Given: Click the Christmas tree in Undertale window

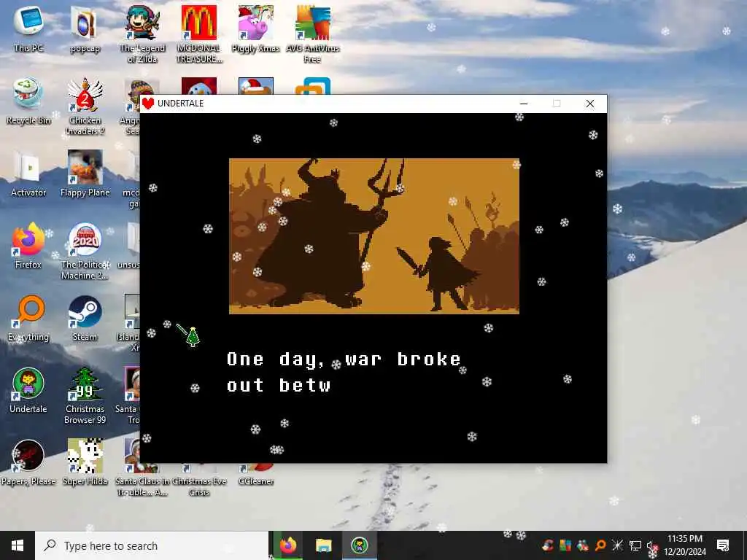Looking at the screenshot, I should point(193,337).
